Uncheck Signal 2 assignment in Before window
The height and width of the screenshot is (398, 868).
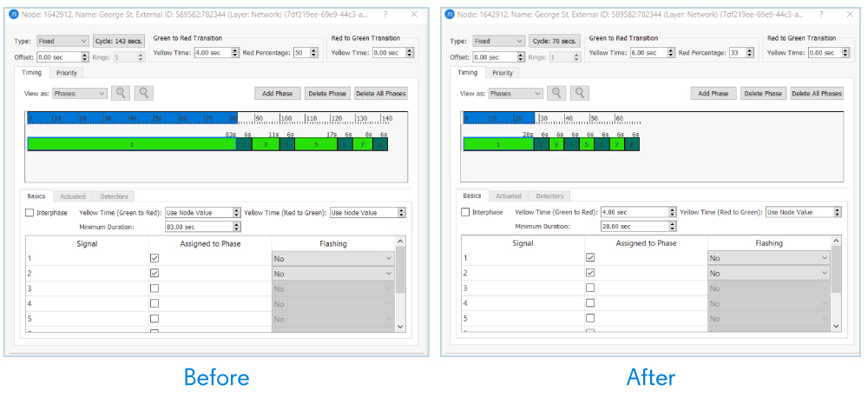(x=155, y=273)
